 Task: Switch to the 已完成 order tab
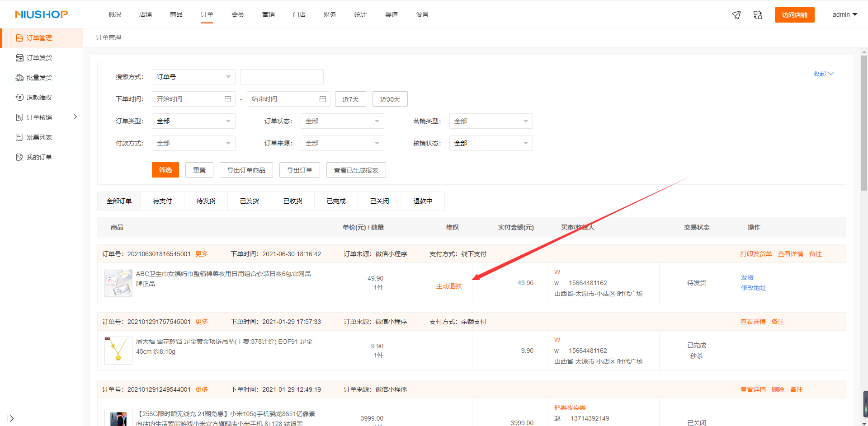tap(335, 201)
